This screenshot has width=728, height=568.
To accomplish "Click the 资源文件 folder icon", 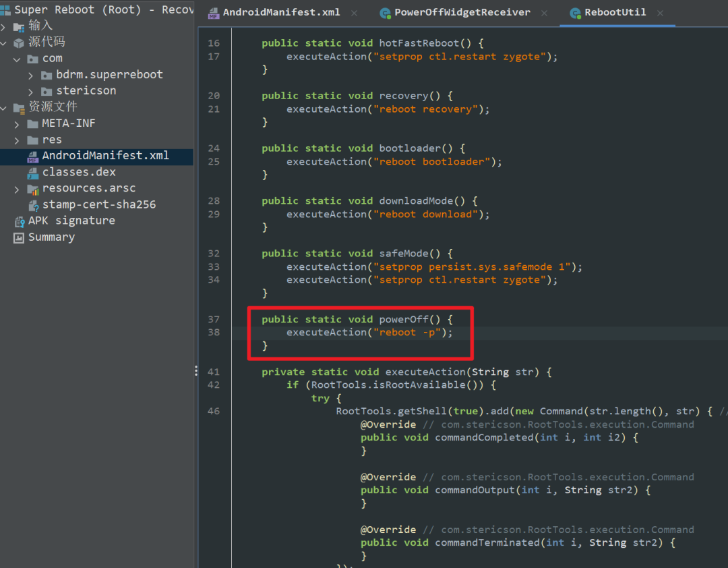I will pos(19,109).
